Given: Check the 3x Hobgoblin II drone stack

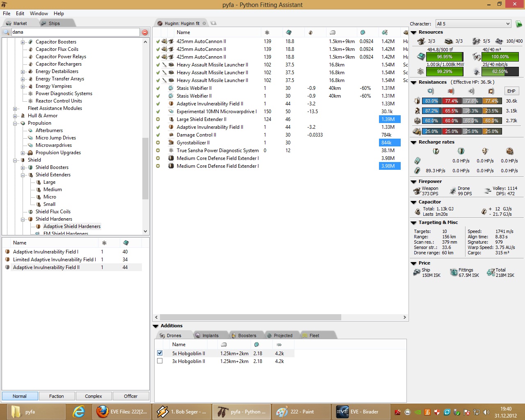Looking at the screenshot, I should [x=160, y=361].
